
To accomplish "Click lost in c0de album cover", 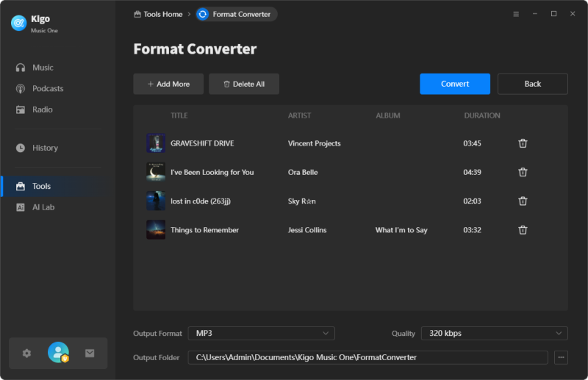I will (x=156, y=201).
